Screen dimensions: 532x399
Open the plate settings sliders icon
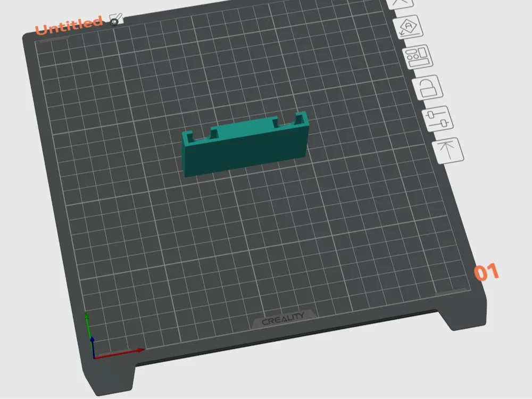pos(438,119)
